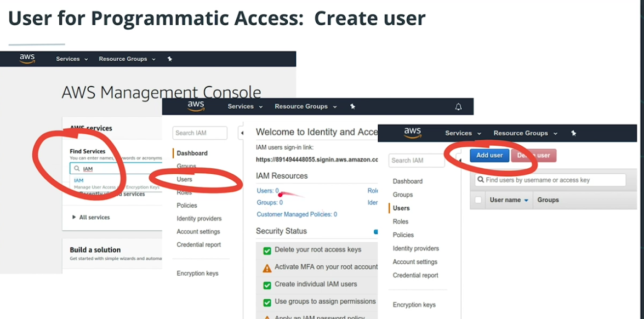Open Resource Groups dropdown in Users window
The image size is (644, 319).
click(525, 133)
